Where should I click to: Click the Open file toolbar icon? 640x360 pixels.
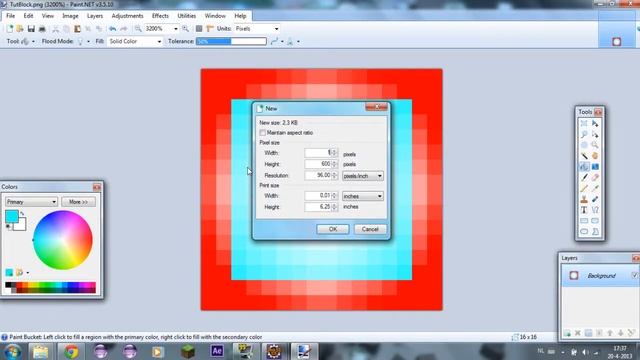coord(20,29)
